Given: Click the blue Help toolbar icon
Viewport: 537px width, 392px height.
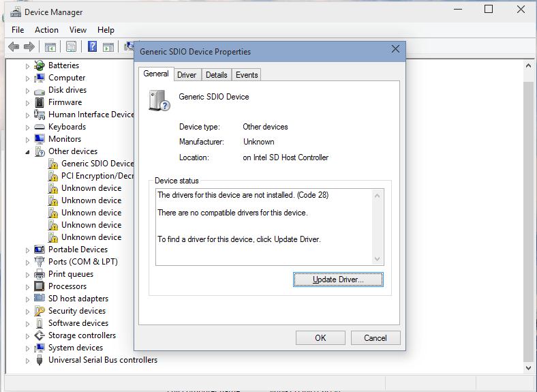Looking at the screenshot, I should [x=92, y=46].
